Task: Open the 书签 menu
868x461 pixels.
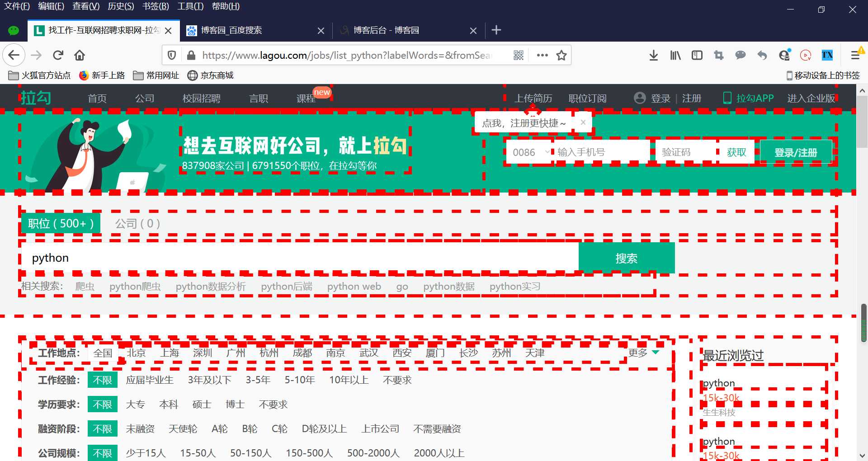Action: point(156,6)
